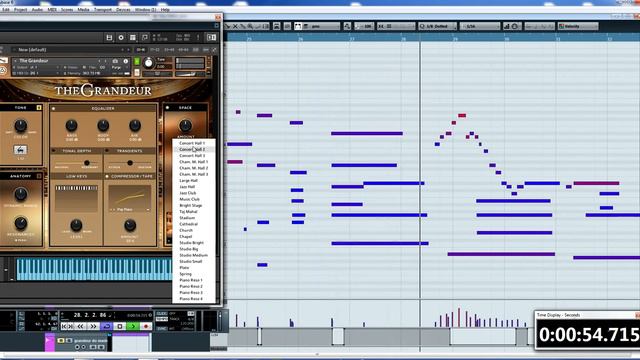Choose Studio Medium reverb preset

pyautogui.click(x=193, y=255)
